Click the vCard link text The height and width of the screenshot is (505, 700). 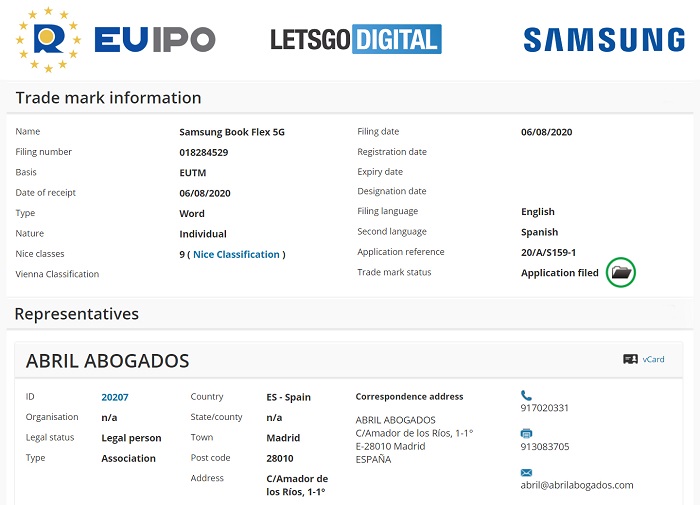point(653,359)
